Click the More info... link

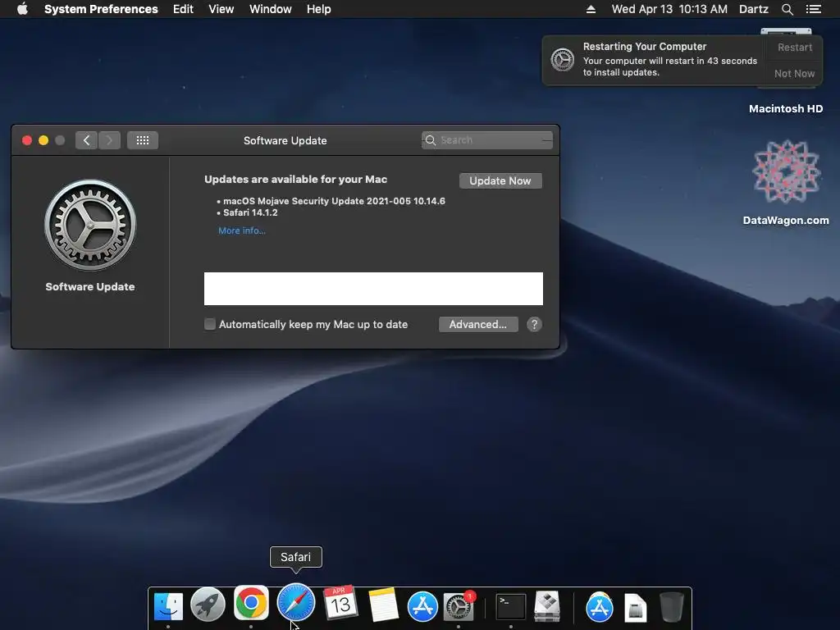click(242, 231)
